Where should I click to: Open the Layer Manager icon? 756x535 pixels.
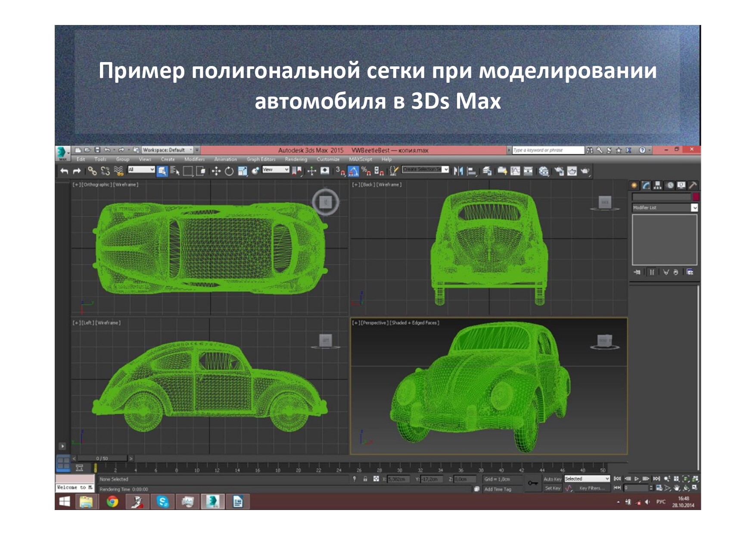(487, 171)
